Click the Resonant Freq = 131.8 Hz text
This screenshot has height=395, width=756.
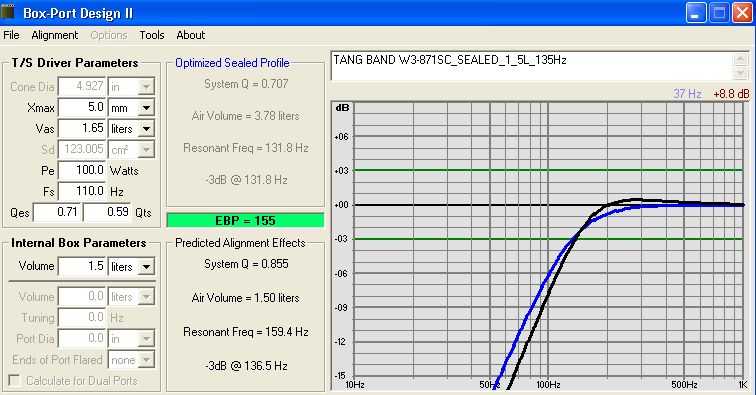(245, 148)
